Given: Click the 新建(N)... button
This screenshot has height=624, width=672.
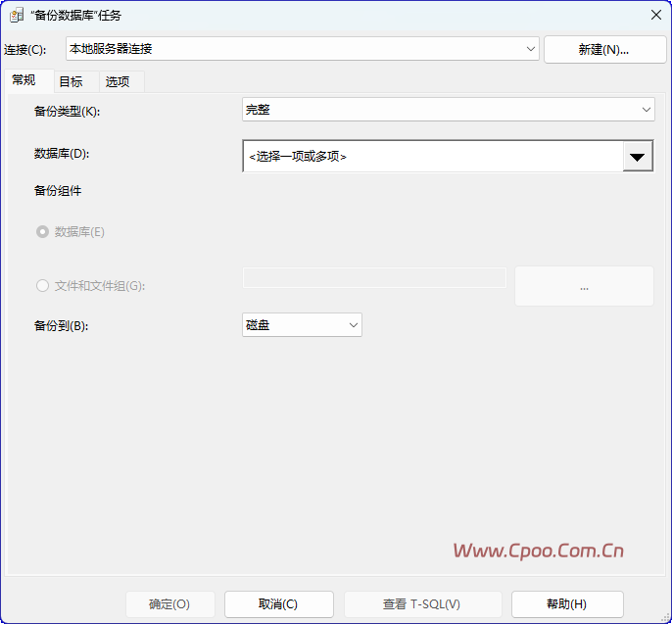Looking at the screenshot, I should tap(604, 49).
